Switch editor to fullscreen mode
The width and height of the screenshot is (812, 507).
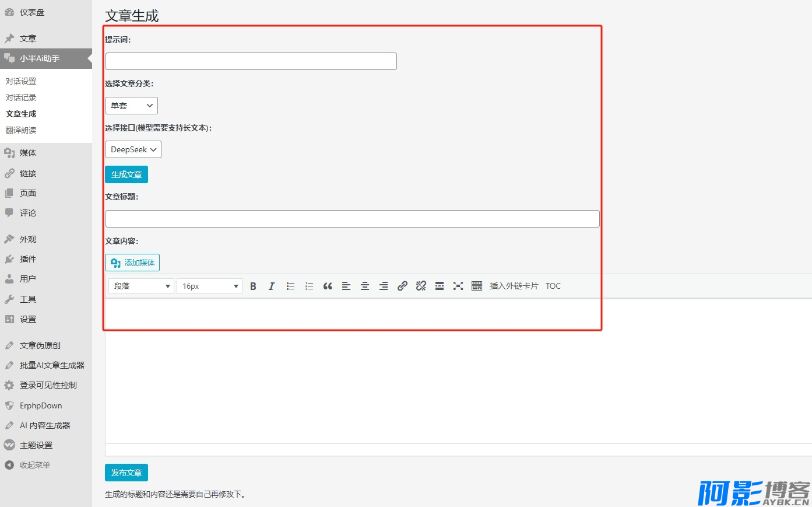click(458, 286)
